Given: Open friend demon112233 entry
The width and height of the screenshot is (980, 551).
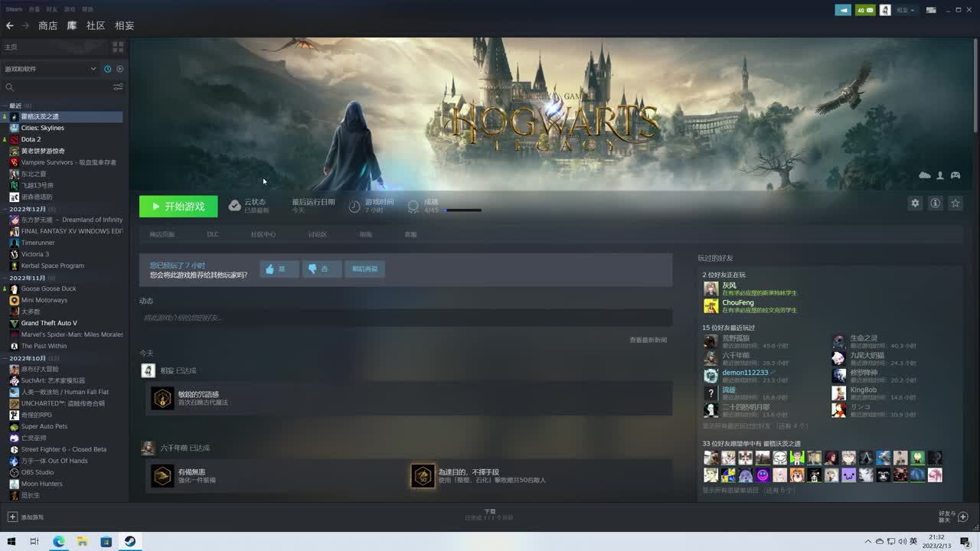Looking at the screenshot, I should point(745,373).
